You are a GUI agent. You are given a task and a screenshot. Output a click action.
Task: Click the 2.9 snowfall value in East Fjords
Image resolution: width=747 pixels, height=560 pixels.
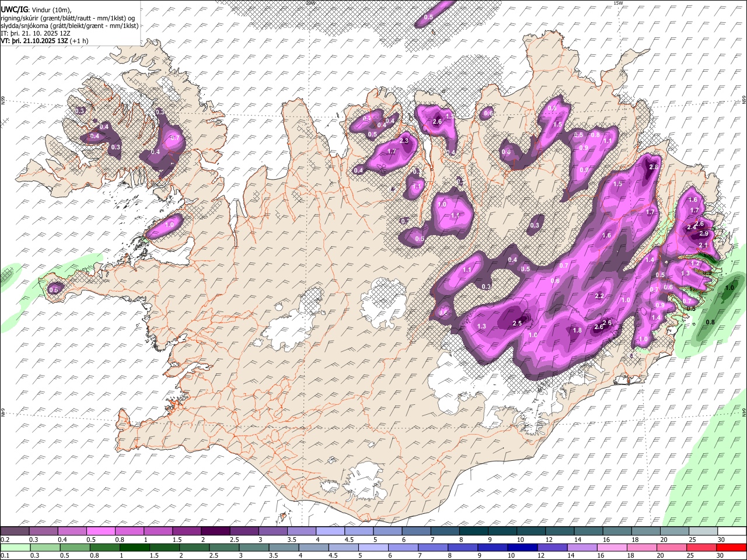703,233
